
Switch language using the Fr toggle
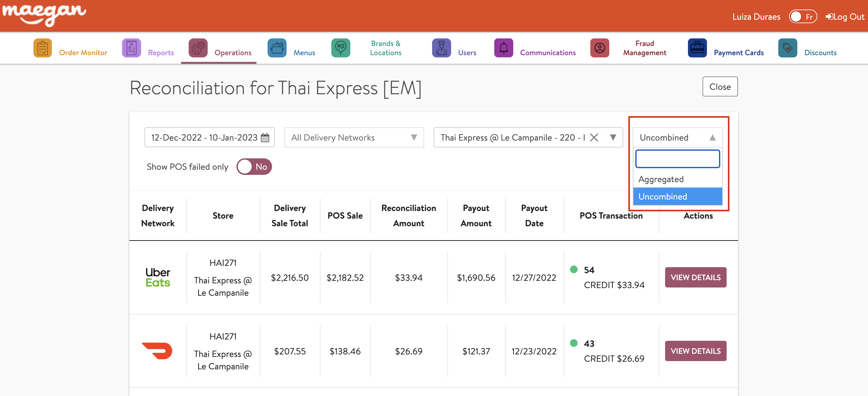802,16
